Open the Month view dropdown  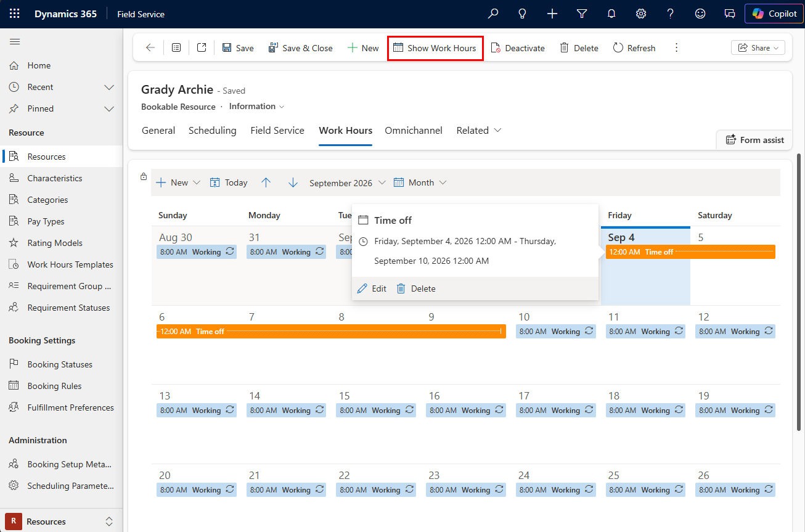(x=420, y=182)
